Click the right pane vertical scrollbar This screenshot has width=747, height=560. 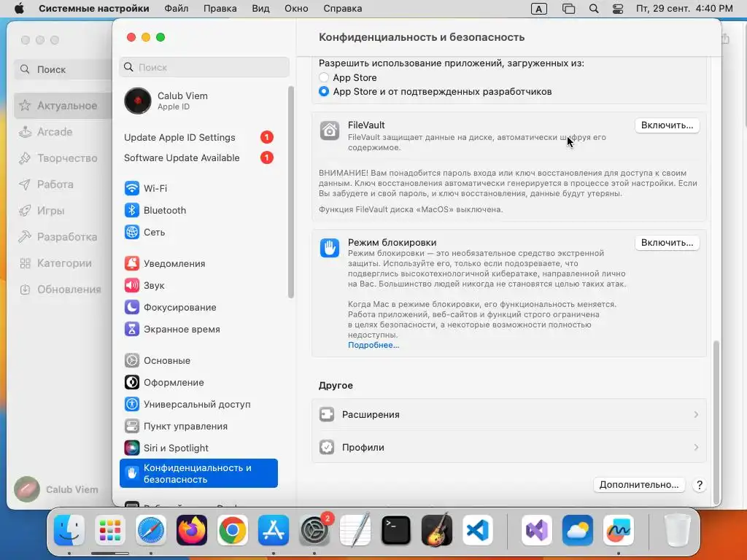click(716, 422)
